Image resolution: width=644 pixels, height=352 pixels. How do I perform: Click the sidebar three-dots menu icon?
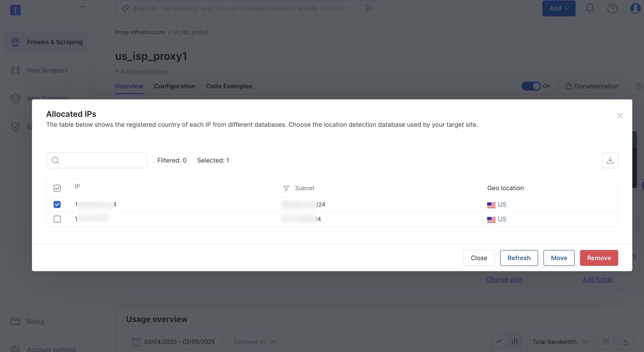pyautogui.click(x=82, y=7)
